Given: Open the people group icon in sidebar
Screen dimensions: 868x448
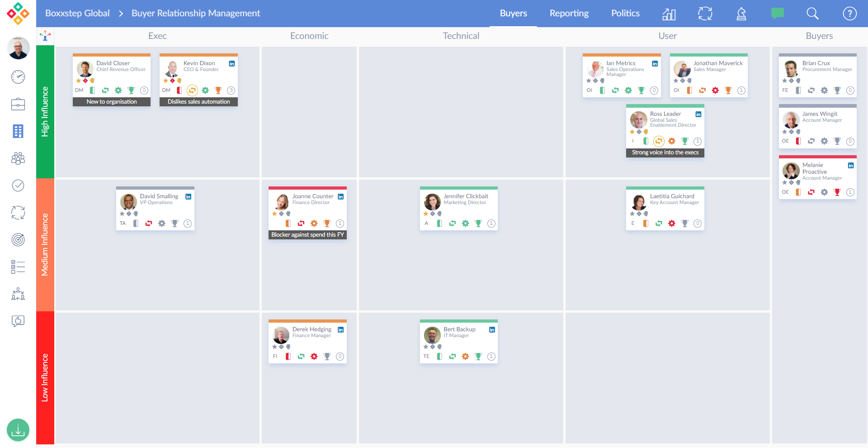Looking at the screenshot, I should pyautogui.click(x=18, y=158).
